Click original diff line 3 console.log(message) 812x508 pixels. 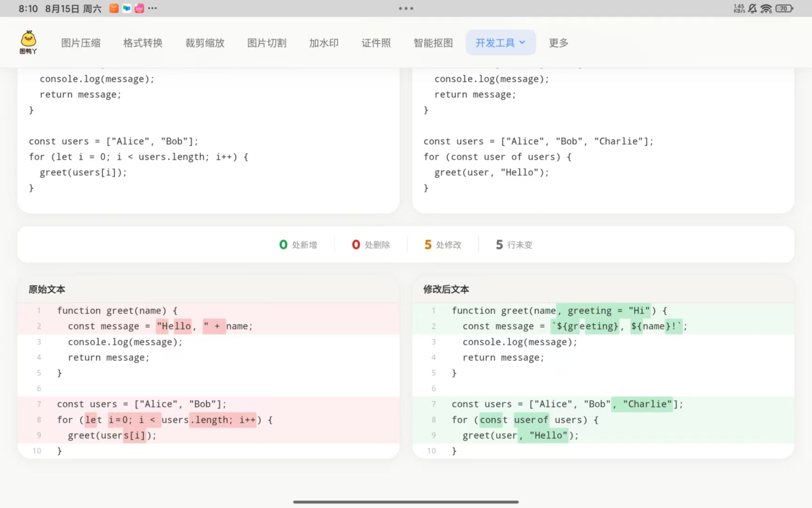[209, 342]
